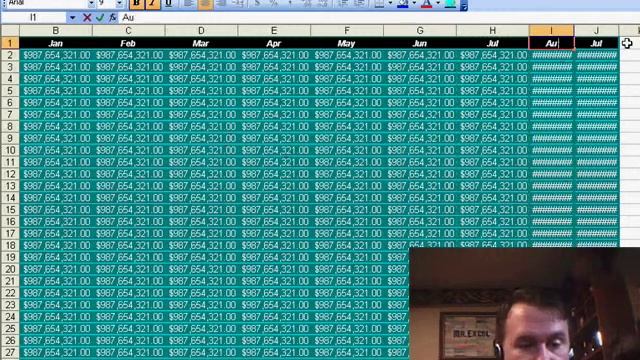Click the Decrease Decimal icon
640x360 pixels.
(x=323, y=3)
